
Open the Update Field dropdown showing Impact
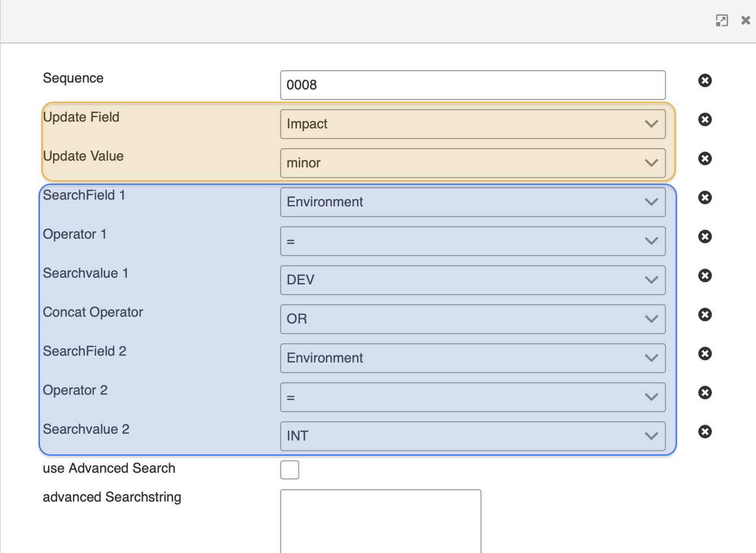472,124
